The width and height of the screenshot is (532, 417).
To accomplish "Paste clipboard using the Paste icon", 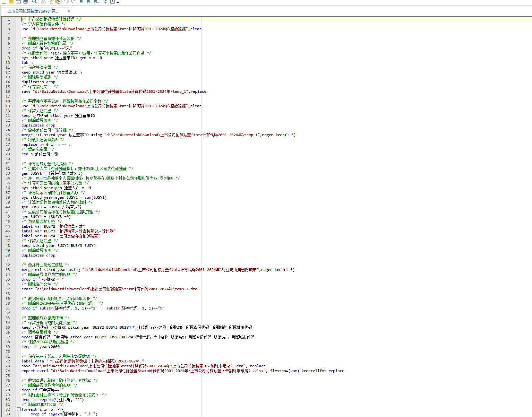I will (x=58, y=1).
